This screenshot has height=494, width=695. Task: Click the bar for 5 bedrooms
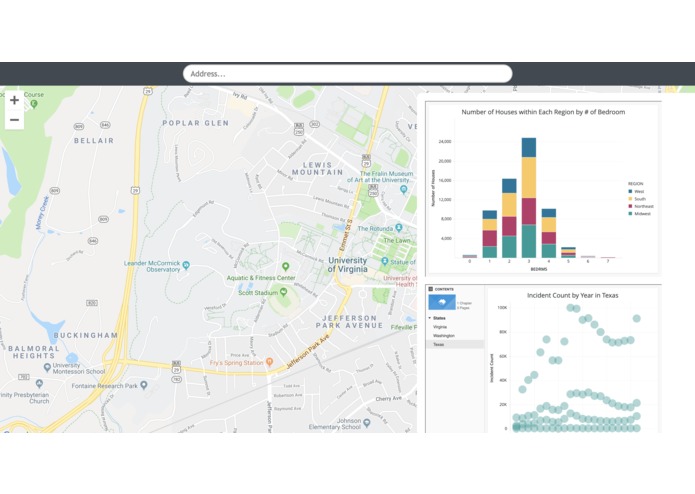pyautogui.click(x=568, y=253)
